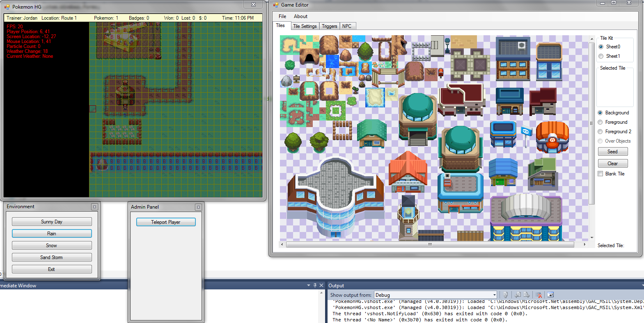Trigger Sand Storm weather
This screenshot has width=644, height=323.
pos(52,257)
